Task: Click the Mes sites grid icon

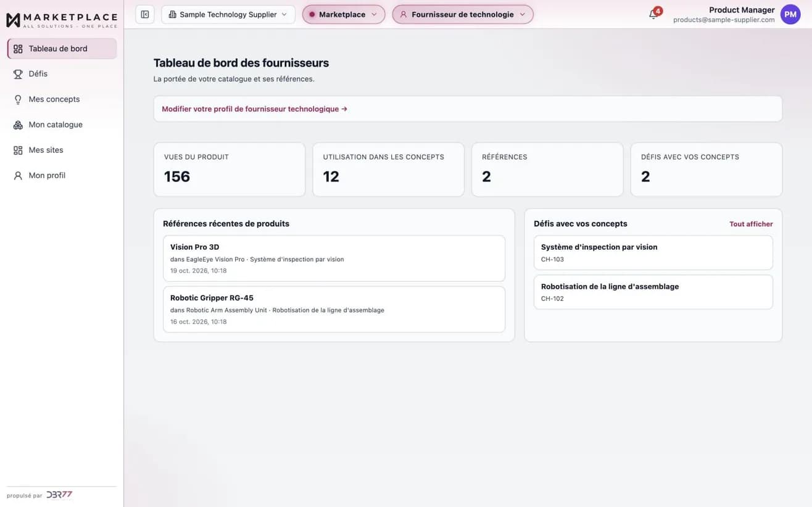Action: click(x=18, y=150)
